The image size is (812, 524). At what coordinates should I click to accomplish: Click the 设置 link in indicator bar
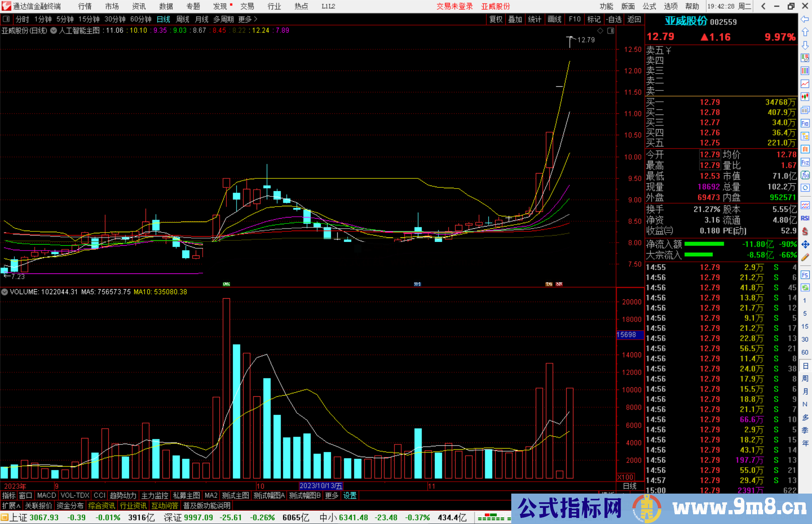point(350,495)
